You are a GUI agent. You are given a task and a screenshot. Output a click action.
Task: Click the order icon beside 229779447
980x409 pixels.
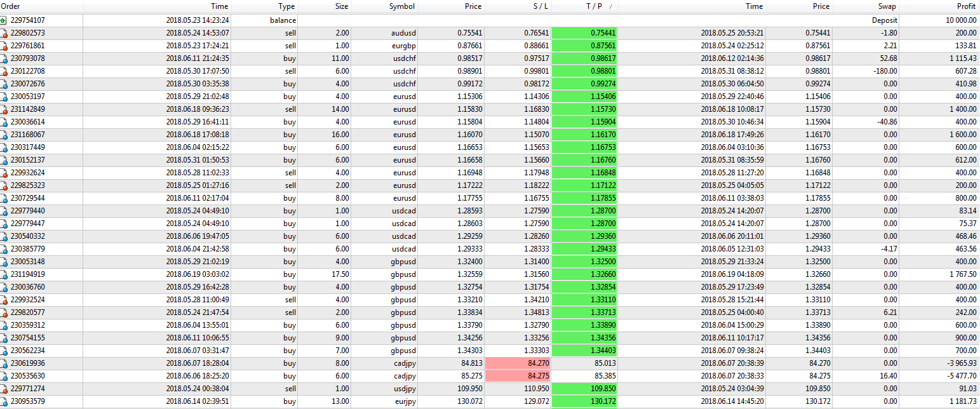[4, 224]
